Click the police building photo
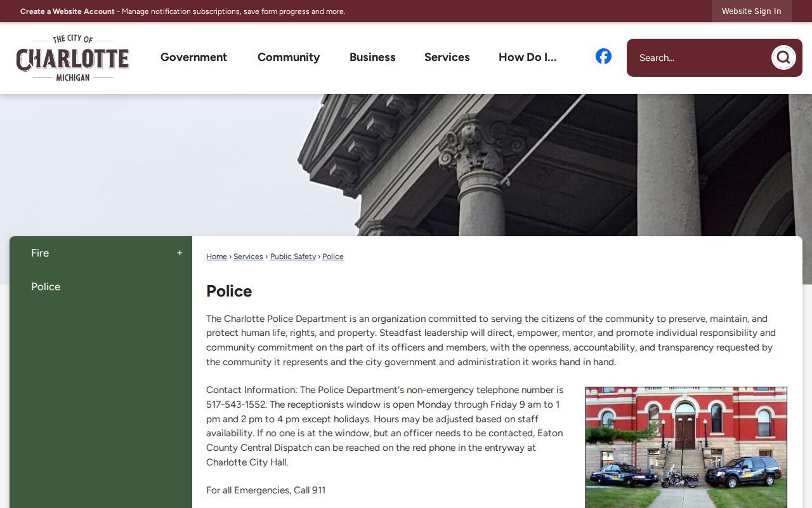Screen dimensions: 812x508 pos(686,447)
